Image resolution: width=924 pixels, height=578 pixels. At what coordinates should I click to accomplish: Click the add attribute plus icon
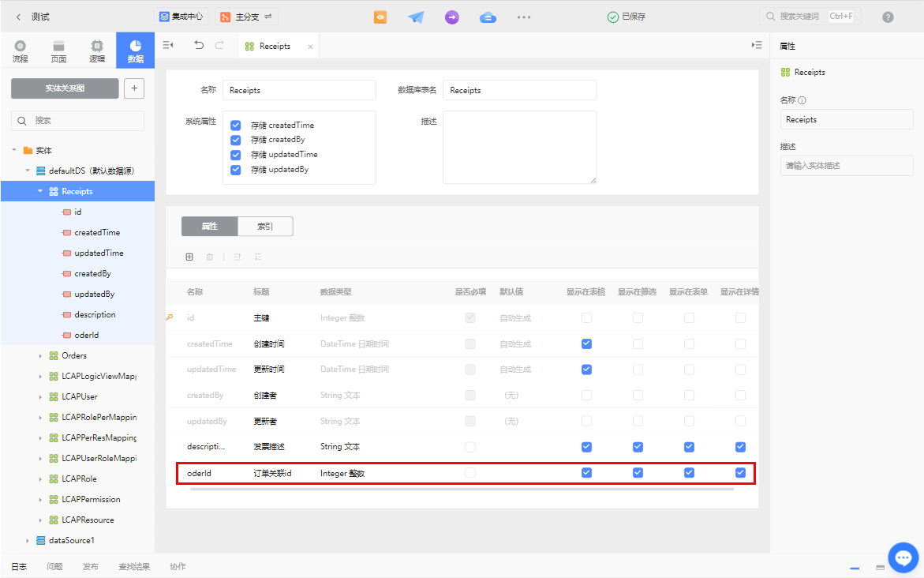[x=189, y=257]
